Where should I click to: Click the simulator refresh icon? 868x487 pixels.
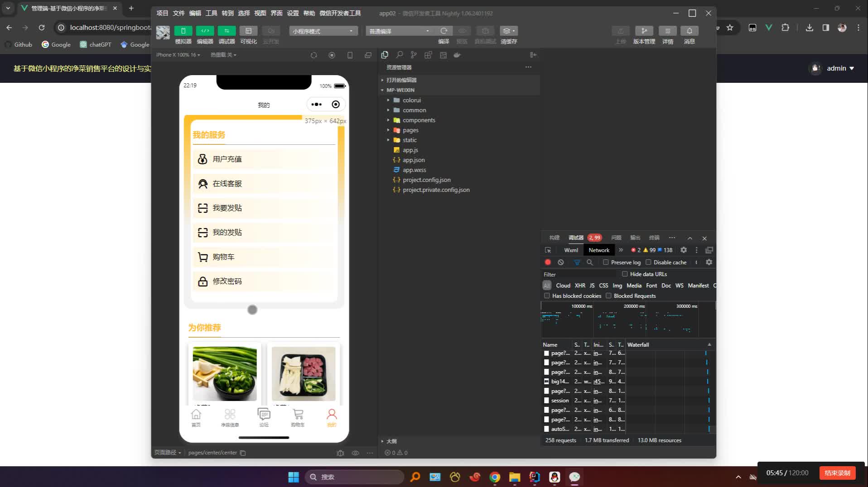313,55
